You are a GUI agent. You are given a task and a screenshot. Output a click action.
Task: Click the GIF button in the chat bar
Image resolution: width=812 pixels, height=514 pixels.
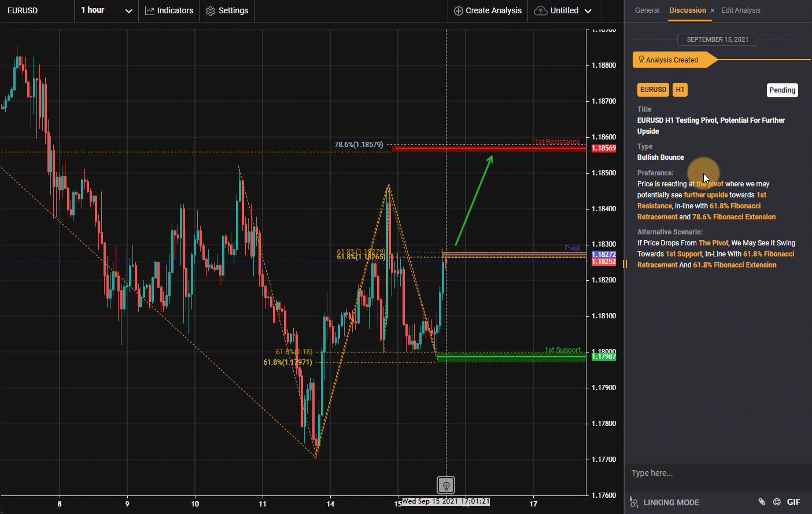click(793, 502)
